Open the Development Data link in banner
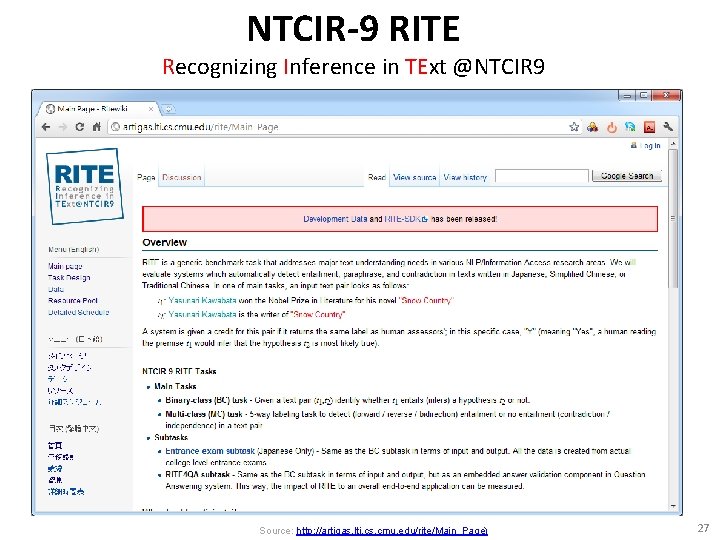Image resolution: width=720 pixels, height=540 pixels. [335, 219]
